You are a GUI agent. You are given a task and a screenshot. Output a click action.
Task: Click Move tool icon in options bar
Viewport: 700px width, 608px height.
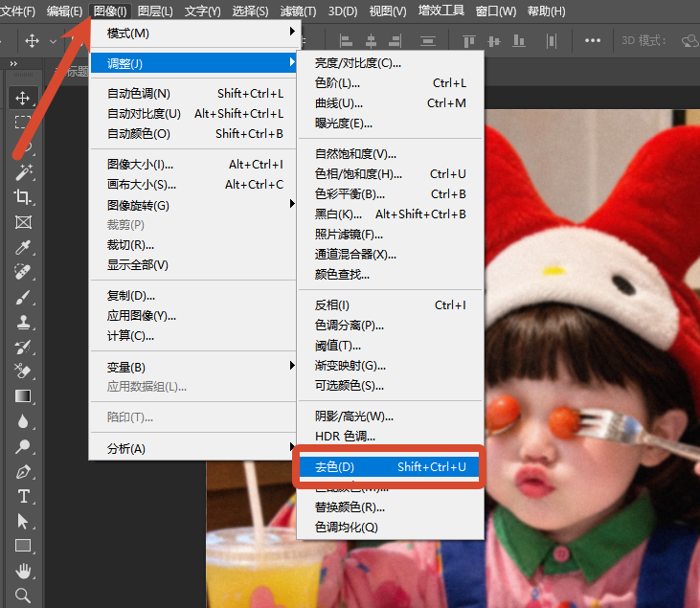pyautogui.click(x=32, y=41)
